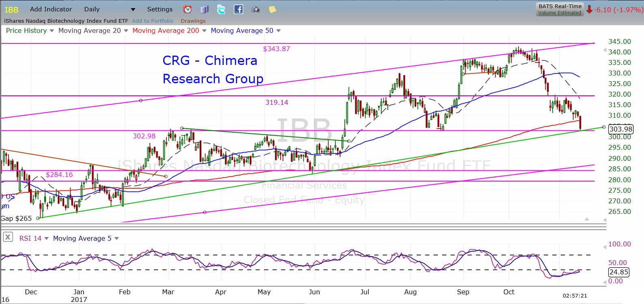The width and height of the screenshot is (644, 304).
Task: Expand Moving Average 20 dropdown arrow
Action: coord(126,31)
